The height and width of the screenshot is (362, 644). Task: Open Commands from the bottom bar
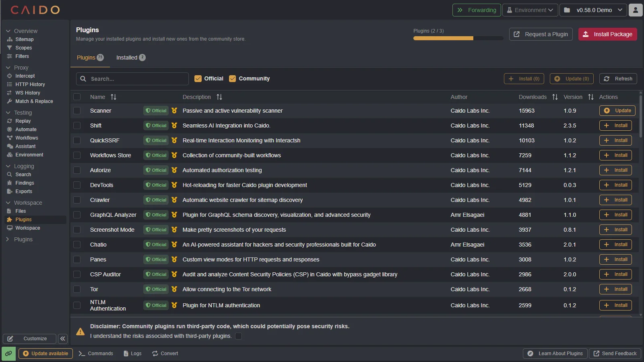click(96, 354)
